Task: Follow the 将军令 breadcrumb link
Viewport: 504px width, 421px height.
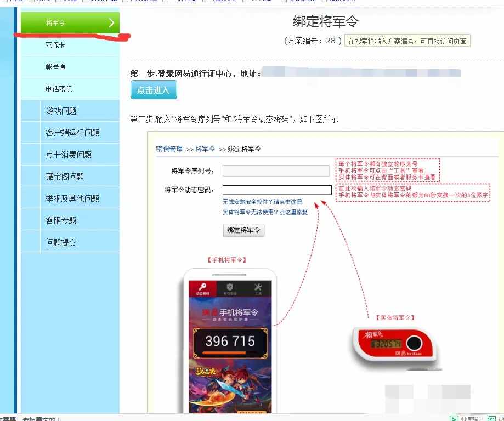Action: point(205,149)
